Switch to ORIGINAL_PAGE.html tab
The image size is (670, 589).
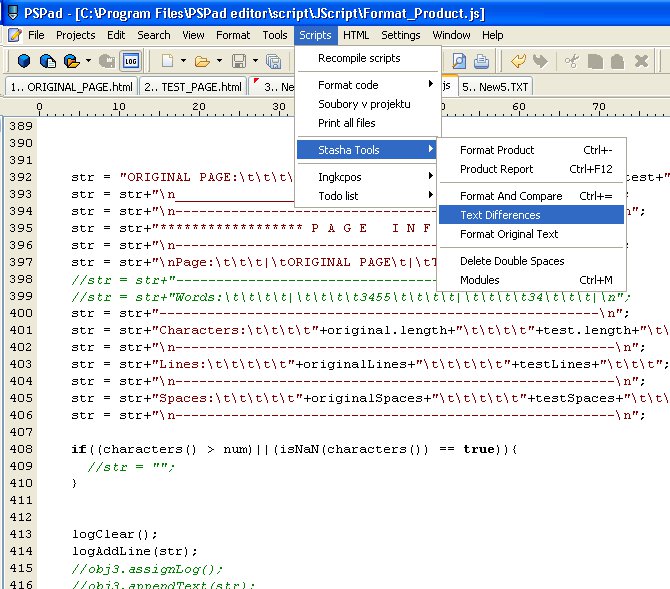[71, 87]
